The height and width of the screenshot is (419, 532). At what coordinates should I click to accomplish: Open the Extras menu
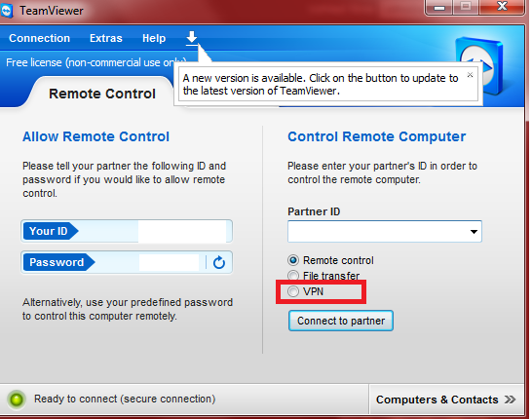coord(106,38)
